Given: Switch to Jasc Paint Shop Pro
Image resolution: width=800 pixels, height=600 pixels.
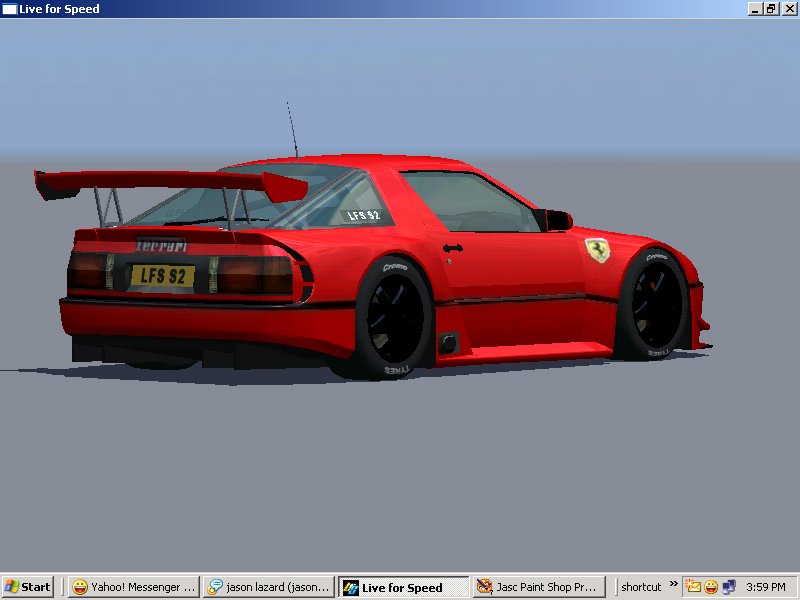Looking at the screenshot, I should click(539, 587).
